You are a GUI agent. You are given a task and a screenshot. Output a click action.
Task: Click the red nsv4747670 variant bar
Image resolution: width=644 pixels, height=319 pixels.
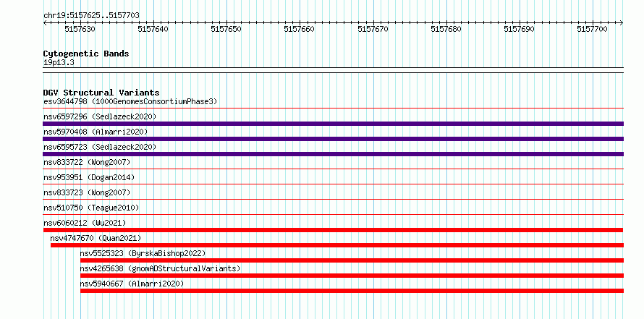pos(336,245)
